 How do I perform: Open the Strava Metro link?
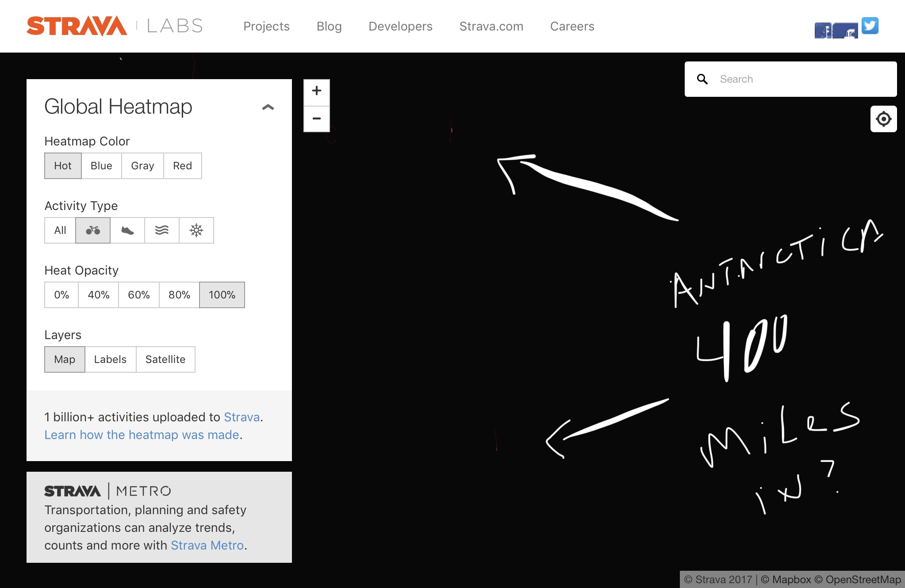207,545
